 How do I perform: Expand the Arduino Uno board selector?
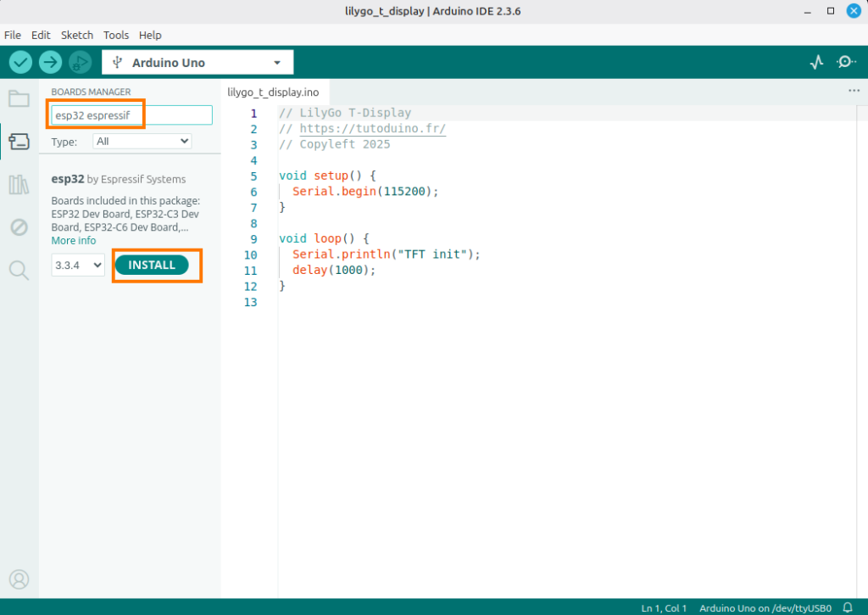pos(198,63)
